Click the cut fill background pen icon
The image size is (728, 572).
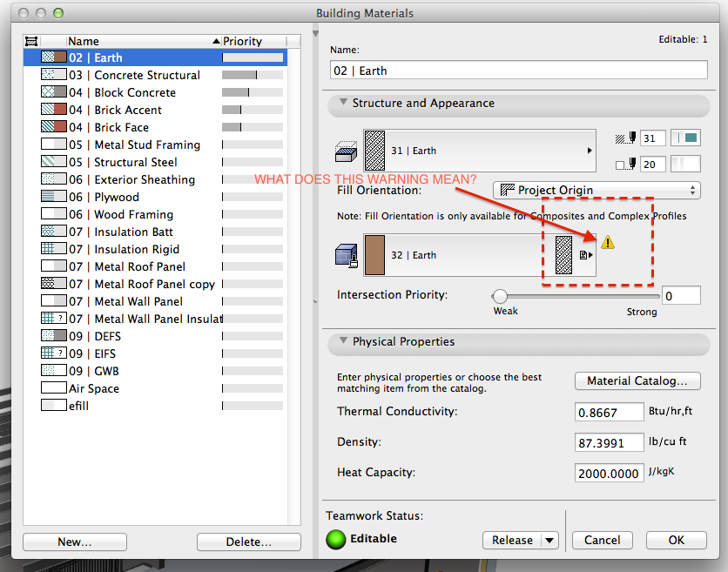coord(625,164)
